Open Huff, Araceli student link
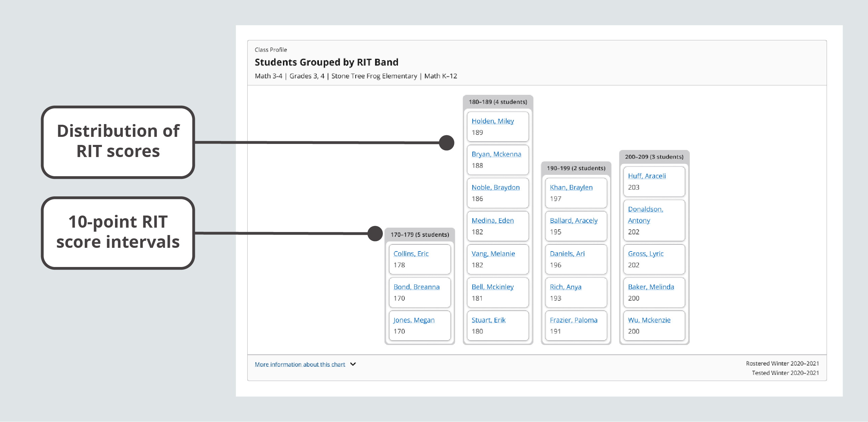Viewport: 868px width, 422px height. 646,176
